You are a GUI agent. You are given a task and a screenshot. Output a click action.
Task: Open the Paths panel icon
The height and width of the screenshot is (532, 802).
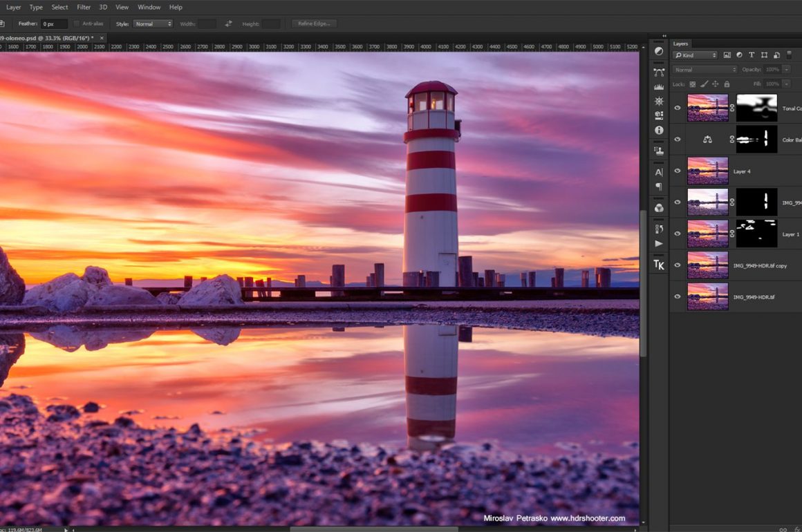[x=659, y=71]
